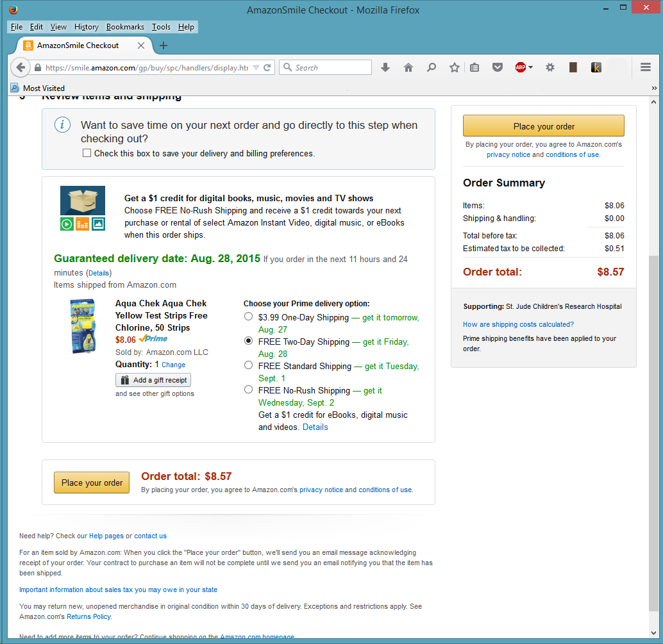Open the History menu

(87, 27)
